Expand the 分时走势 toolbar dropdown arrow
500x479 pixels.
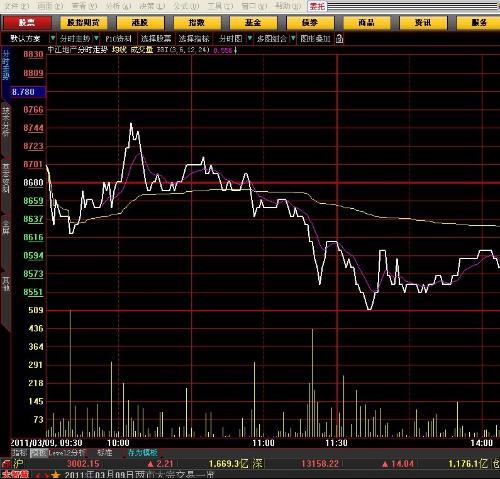[x=96, y=39]
